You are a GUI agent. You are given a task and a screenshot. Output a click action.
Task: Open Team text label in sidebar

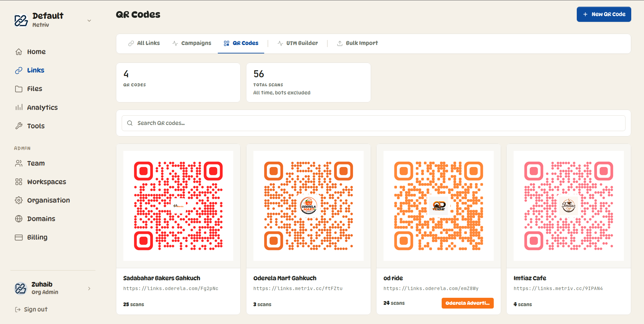coord(36,163)
